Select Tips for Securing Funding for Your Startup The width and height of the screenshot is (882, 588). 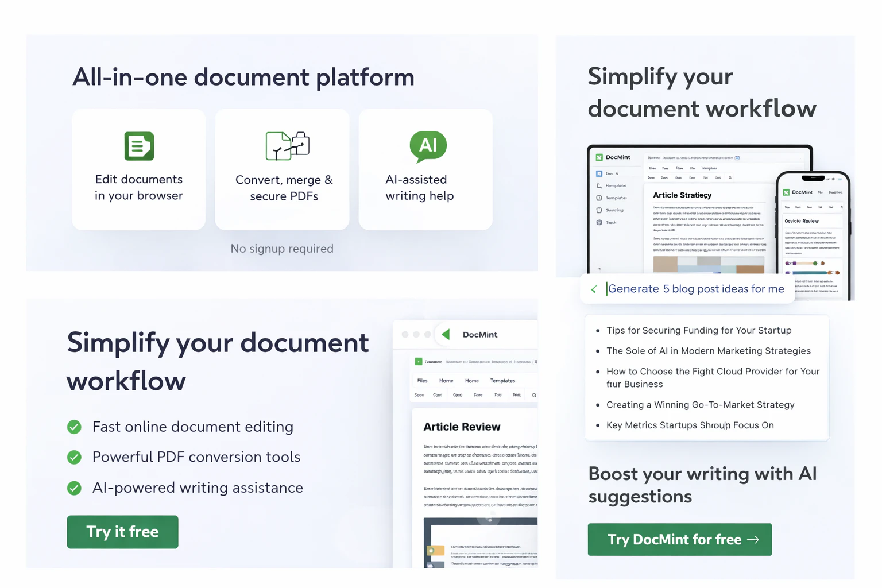[x=699, y=330]
